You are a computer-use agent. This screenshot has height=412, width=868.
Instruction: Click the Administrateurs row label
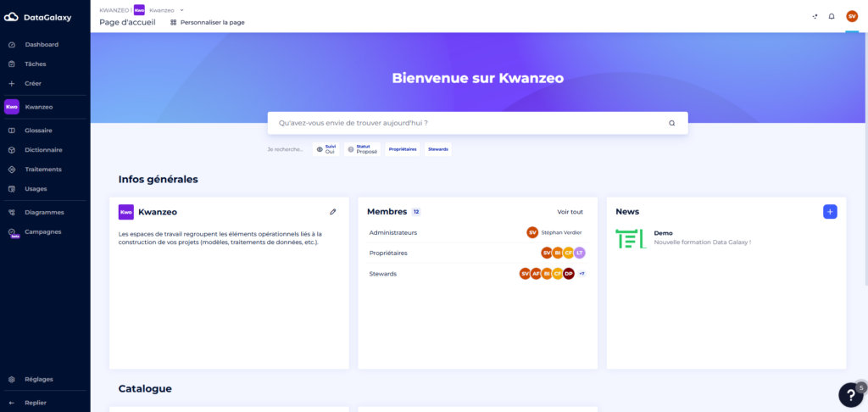[393, 232]
